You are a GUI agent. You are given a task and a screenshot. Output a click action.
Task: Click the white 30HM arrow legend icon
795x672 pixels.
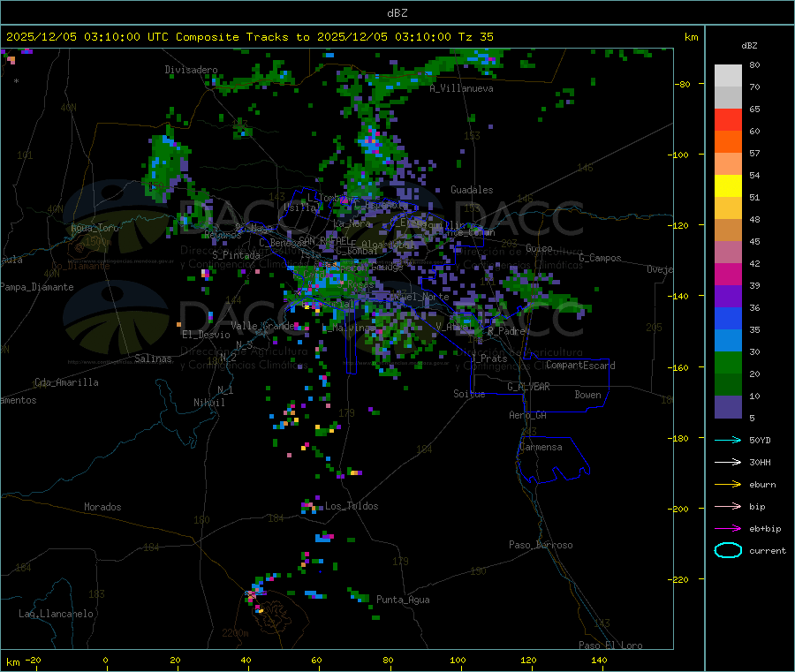click(728, 462)
